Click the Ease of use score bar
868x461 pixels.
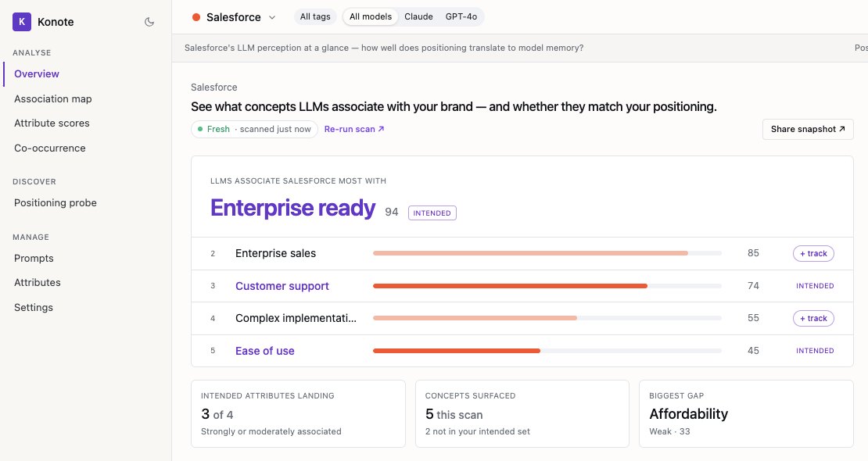pyautogui.click(x=547, y=351)
